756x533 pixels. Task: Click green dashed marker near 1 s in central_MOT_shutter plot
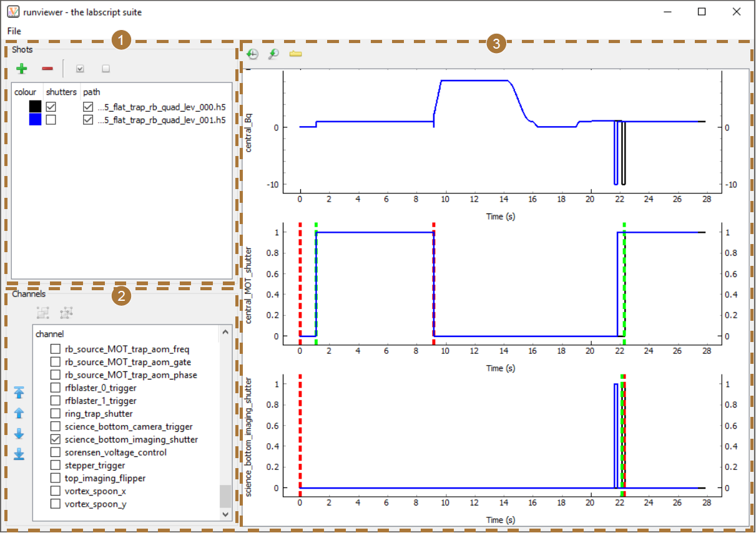pyautogui.click(x=316, y=283)
